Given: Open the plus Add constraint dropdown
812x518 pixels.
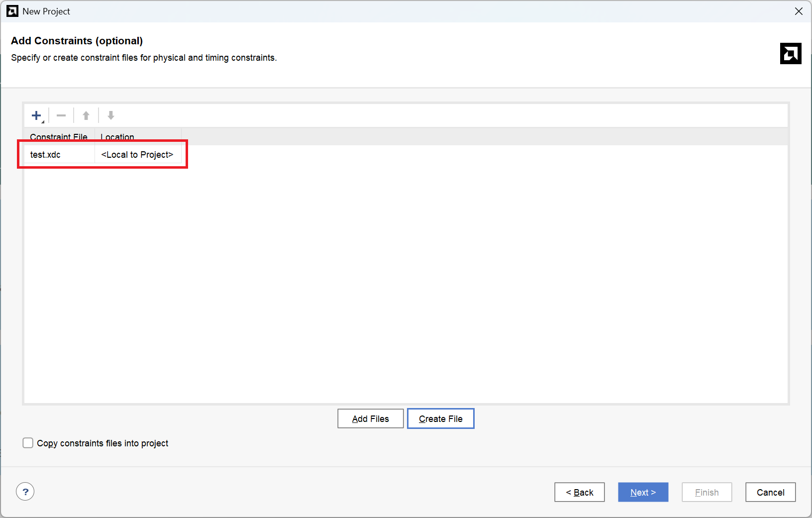Looking at the screenshot, I should (37, 116).
